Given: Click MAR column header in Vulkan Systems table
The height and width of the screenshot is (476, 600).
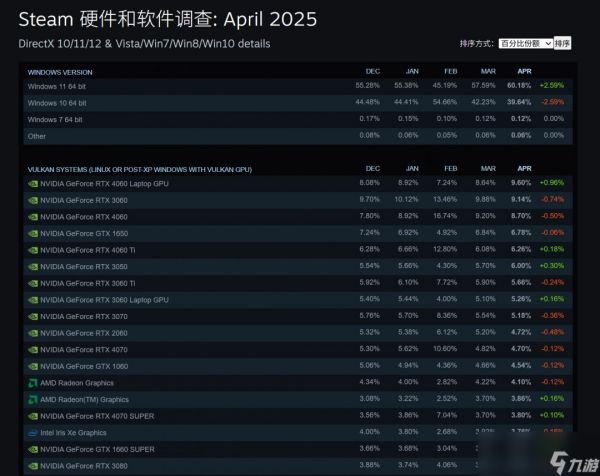Looking at the screenshot, I should tap(488, 169).
